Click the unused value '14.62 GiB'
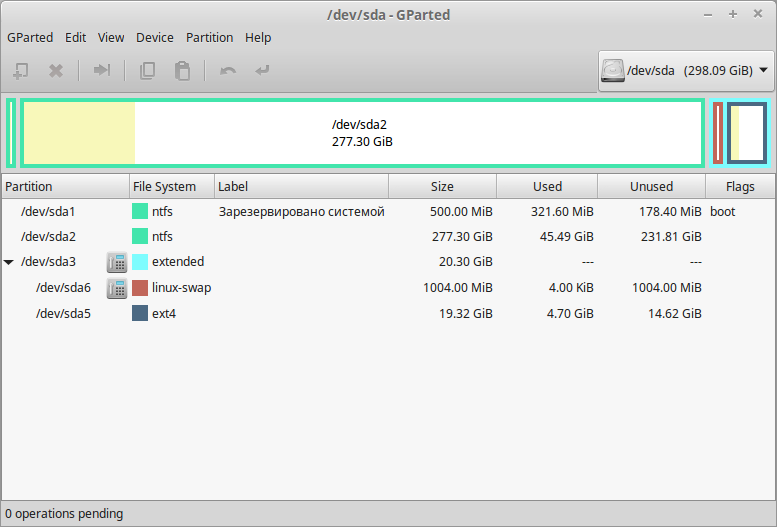This screenshot has height=527, width=777. (x=674, y=313)
